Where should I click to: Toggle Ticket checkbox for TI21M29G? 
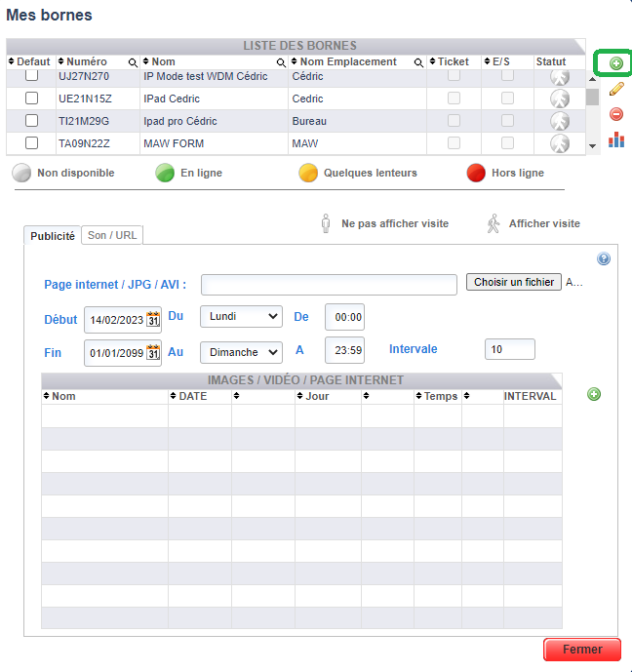[454, 120]
